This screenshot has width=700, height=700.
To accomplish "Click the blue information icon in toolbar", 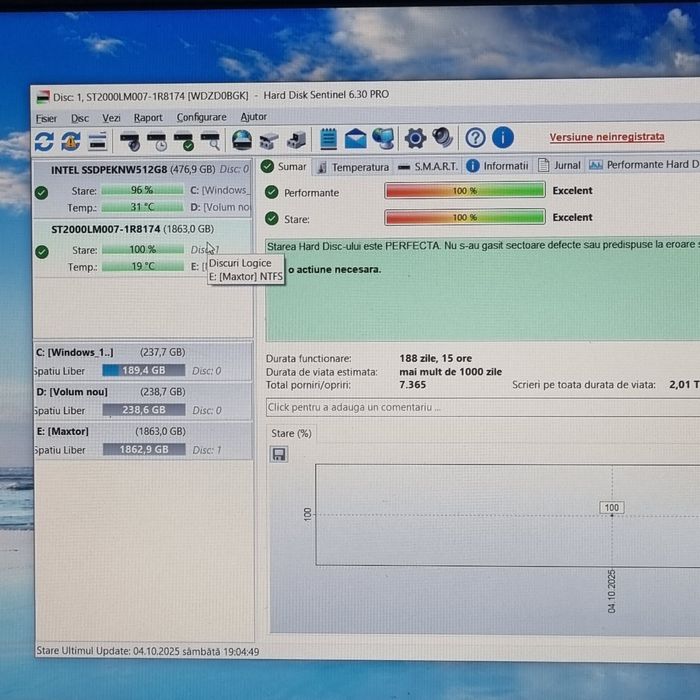I will pyautogui.click(x=503, y=138).
